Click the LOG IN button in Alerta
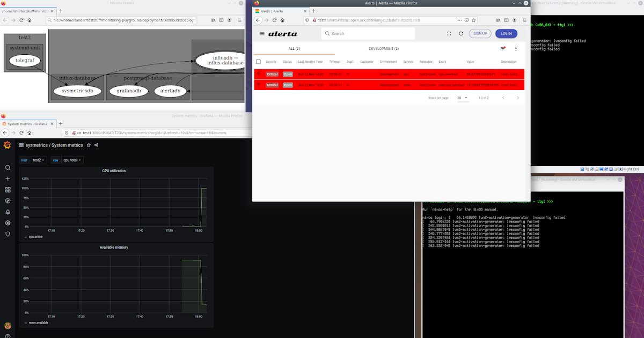The image size is (644, 338). click(506, 33)
